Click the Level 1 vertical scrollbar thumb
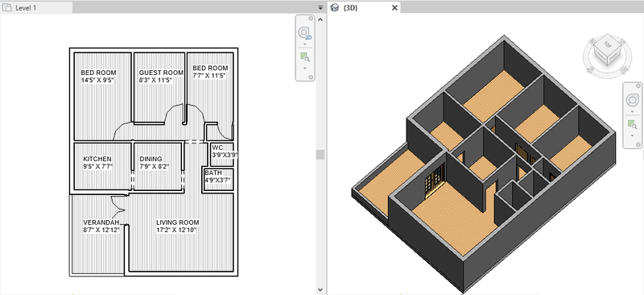The width and height of the screenshot is (644, 295). 320,154
